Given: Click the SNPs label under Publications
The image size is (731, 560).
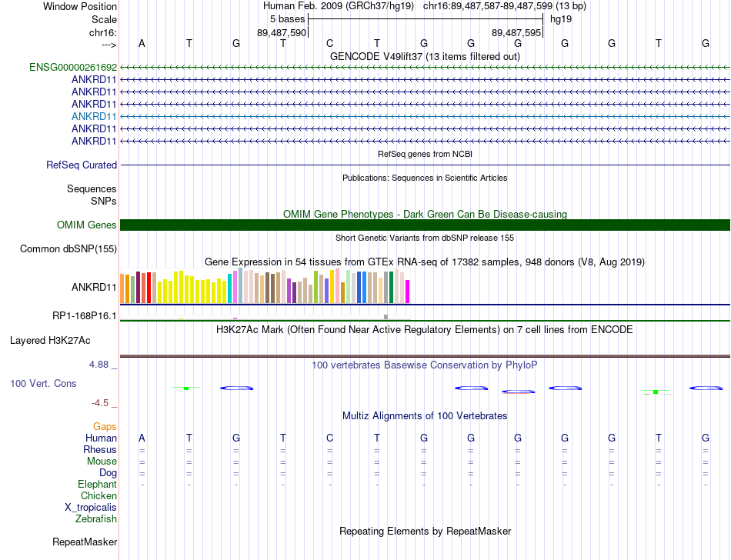Looking at the screenshot, I should click(x=104, y=201).
